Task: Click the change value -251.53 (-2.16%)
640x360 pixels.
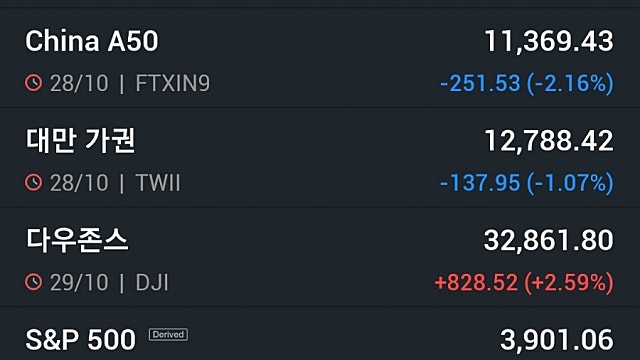Action: coord(527,84)
